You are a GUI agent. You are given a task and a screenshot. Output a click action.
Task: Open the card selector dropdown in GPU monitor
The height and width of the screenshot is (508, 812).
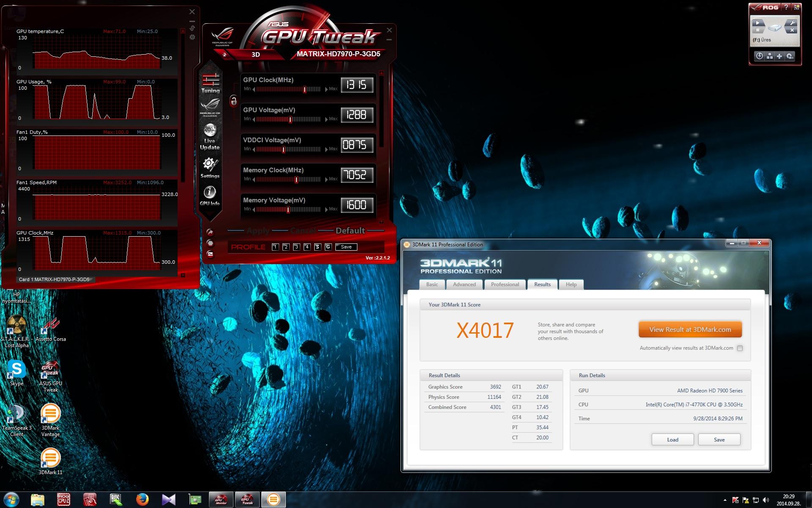click(x=56, y=279)
